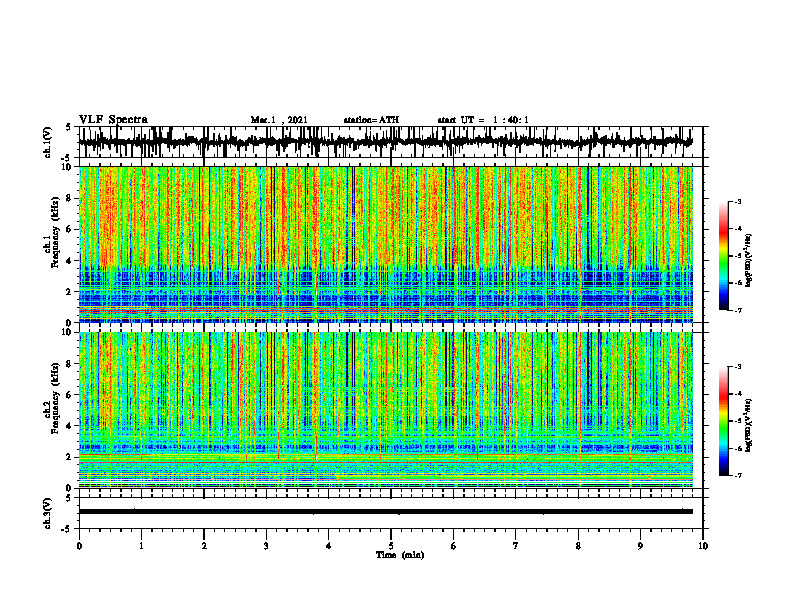Viewport: 792px width, 612px height.
Task: Click the "5" tick of ch.1(V) axis
Action: [x=70, y=128]
